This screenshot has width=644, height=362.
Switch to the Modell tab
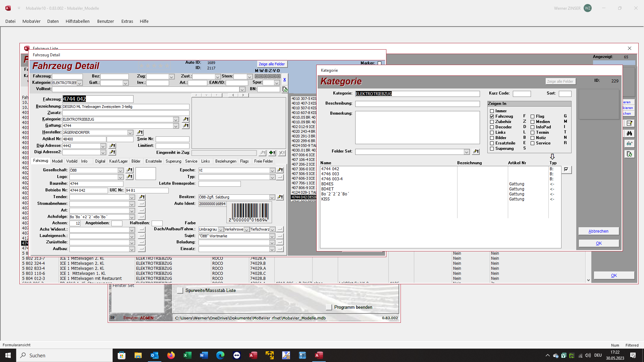(x=57, y=161)
